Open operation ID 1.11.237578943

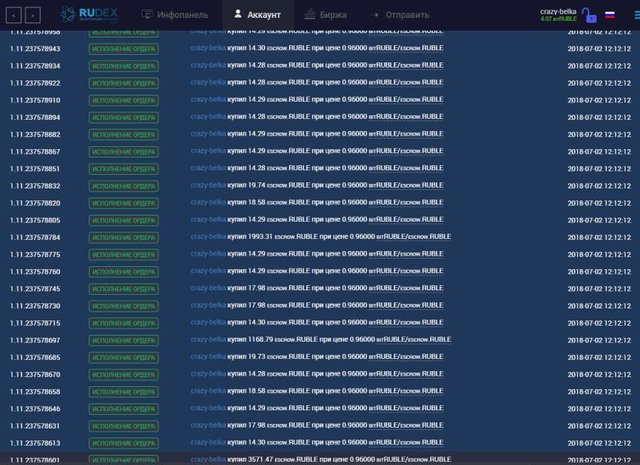(x=35, y=49)
